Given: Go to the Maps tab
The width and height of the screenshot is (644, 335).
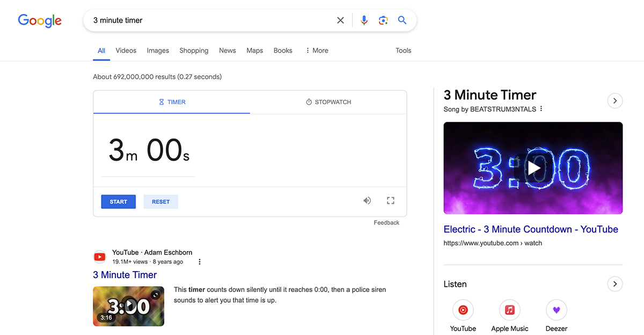Looking at the screenshot, I should click(255, 50).
